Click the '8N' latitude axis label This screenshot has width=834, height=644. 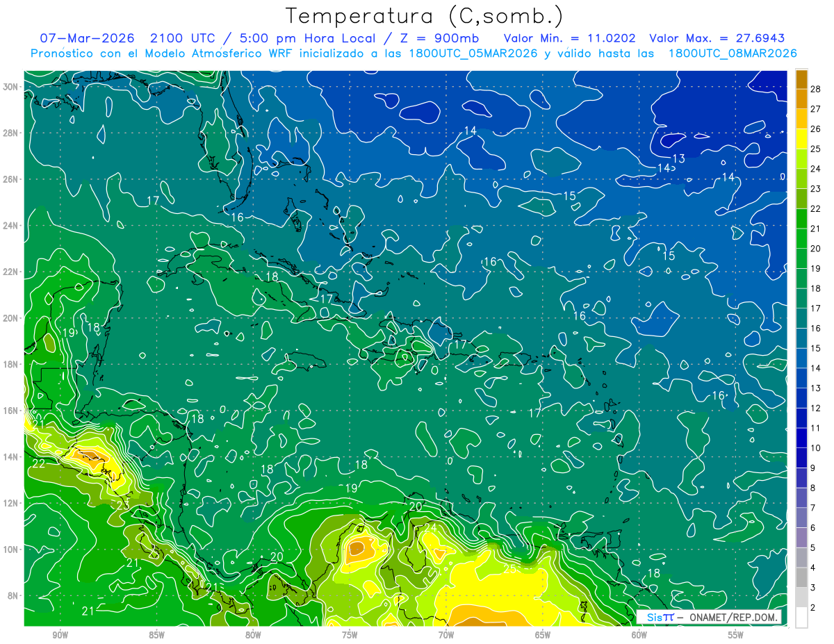pos(13,595)
